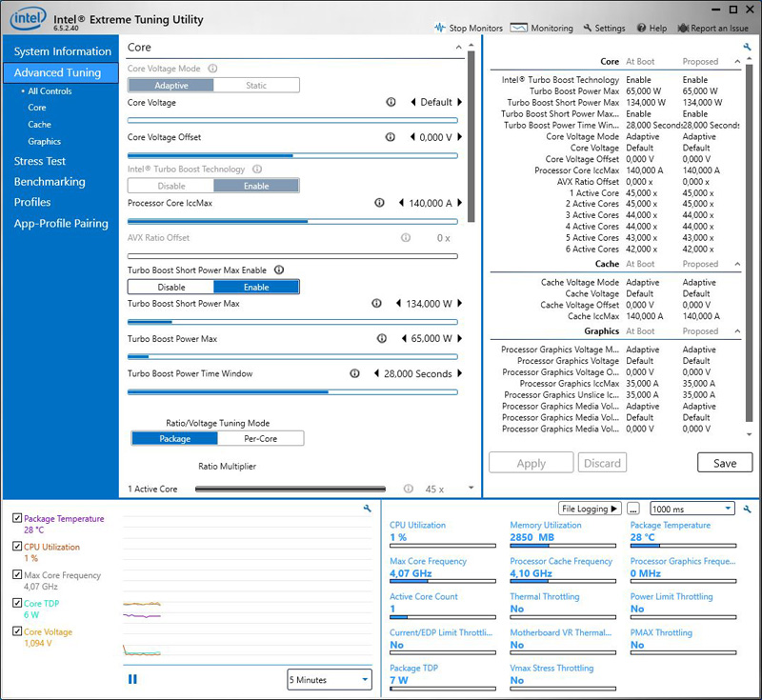Click the Stop Monitors waveform icon
The height and width of the screenshot is (700, 762).
[x=440, y=28]
